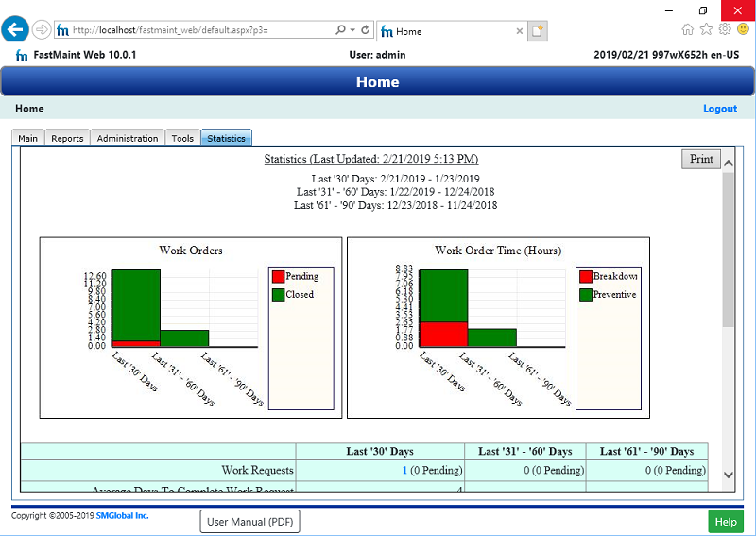Open the Reports tab
Screen dimensions: 756x536
67,138
